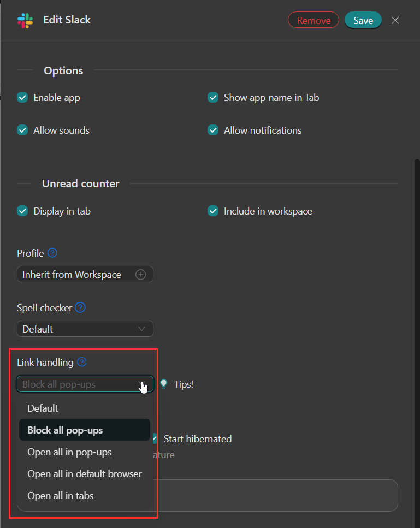The image size is (420, 528).
Task: Toggle the Start hibernated checkbox
Action: point(155,438)
